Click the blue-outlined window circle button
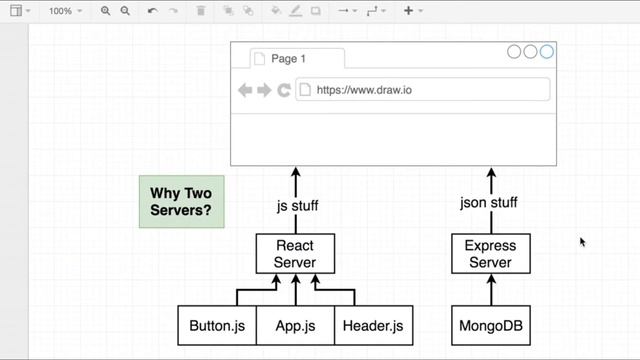This screenshot has height=360, width=640. click(x=547, y=52)
